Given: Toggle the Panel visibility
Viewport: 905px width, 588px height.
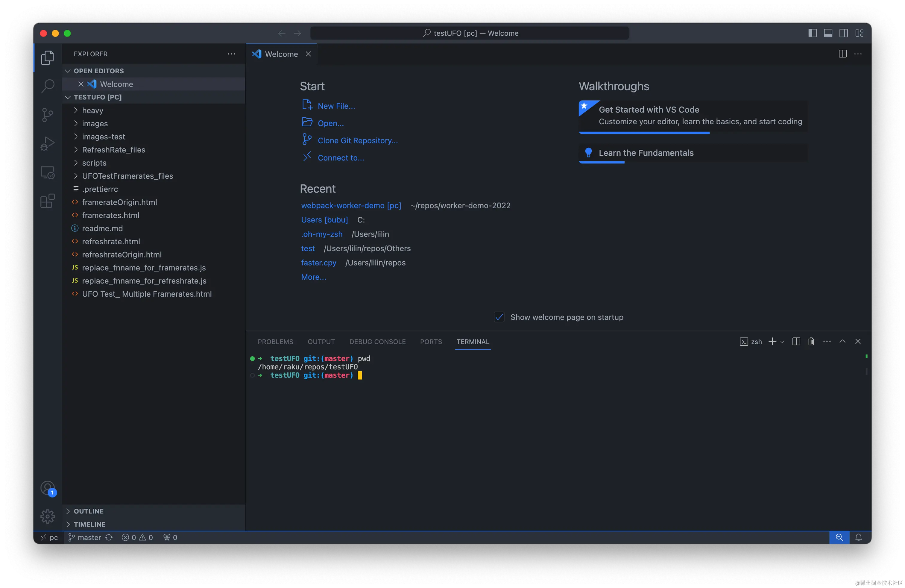Looking at the screenshot, I should [x=828, y=33].
